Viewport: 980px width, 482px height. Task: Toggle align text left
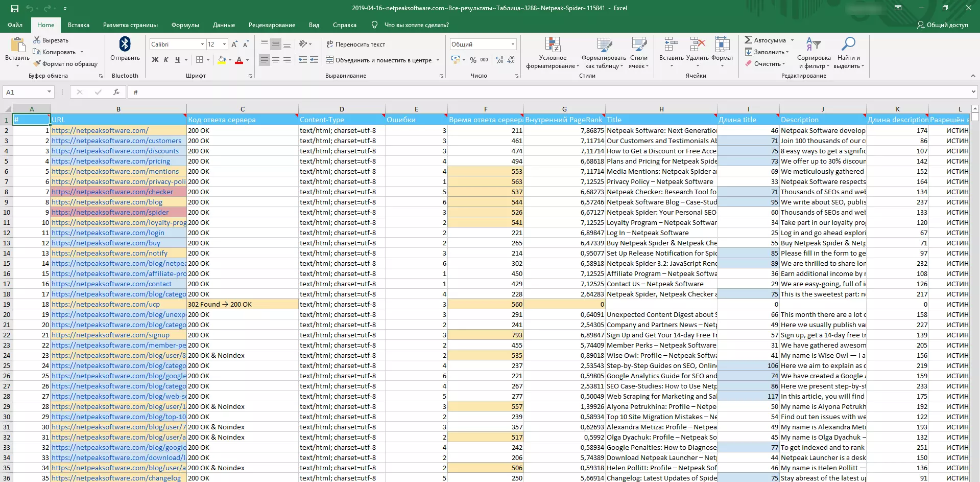[264, 60]
